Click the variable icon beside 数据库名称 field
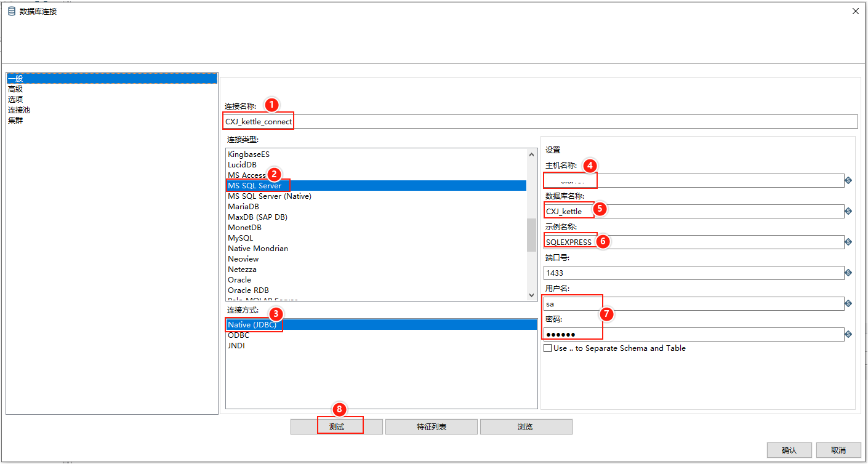This screenshot has width=868, height=464. click(x=849, y=211)
